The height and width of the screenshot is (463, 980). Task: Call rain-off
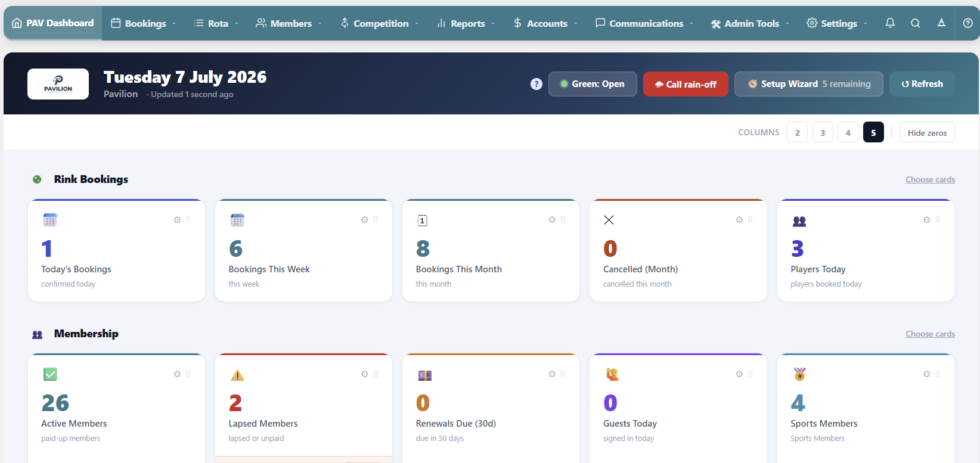coord(686,84)
